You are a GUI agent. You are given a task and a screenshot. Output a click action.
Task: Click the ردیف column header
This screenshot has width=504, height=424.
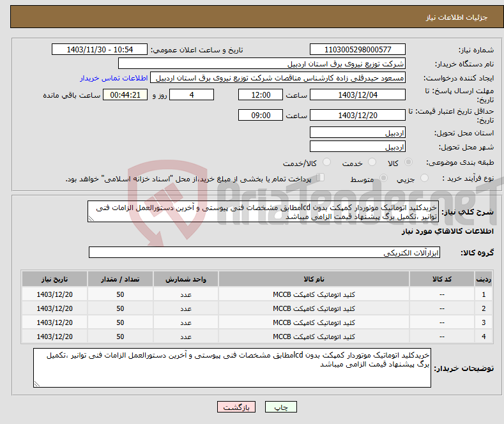484,279
